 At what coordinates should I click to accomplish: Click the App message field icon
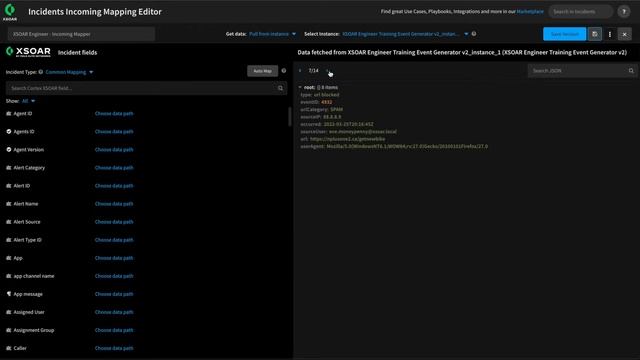(9, 294)
